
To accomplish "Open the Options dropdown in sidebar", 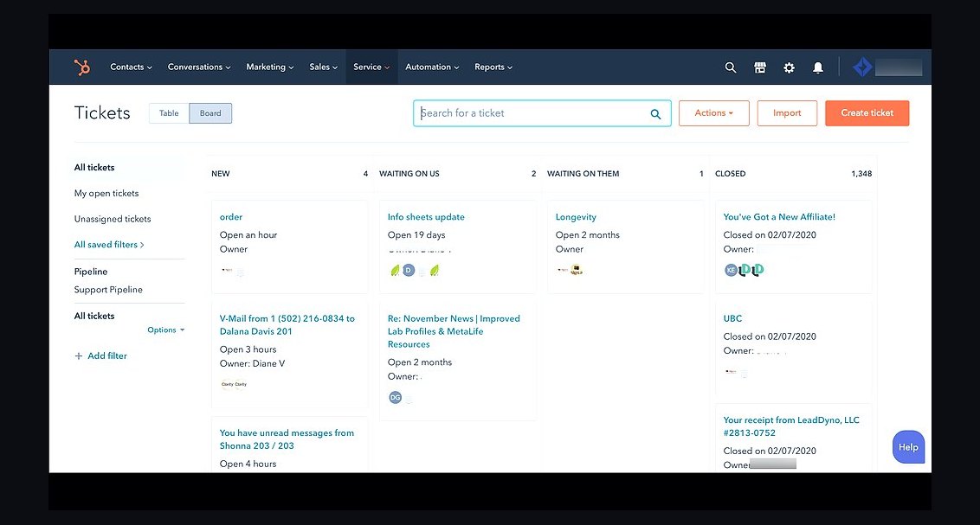I will pyautogui.click(x=165, y=330).
